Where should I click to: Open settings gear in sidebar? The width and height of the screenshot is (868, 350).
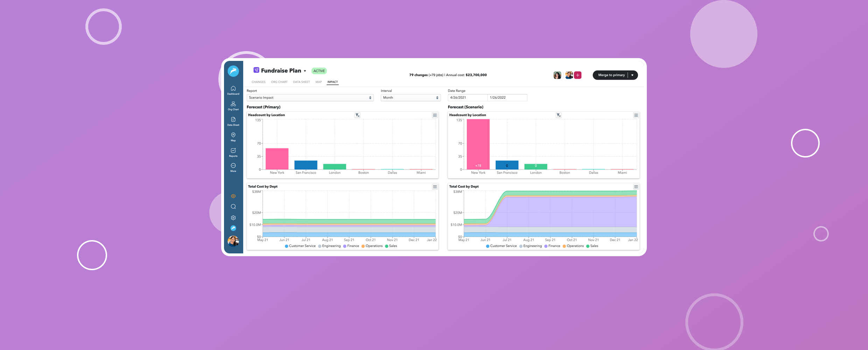tap(233, 218)
